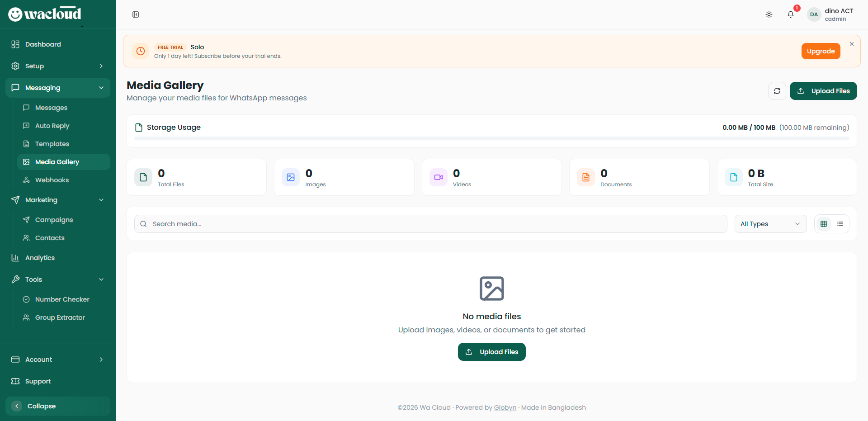Toggle the light/dark theme sun icon

(x=769, y=14)
